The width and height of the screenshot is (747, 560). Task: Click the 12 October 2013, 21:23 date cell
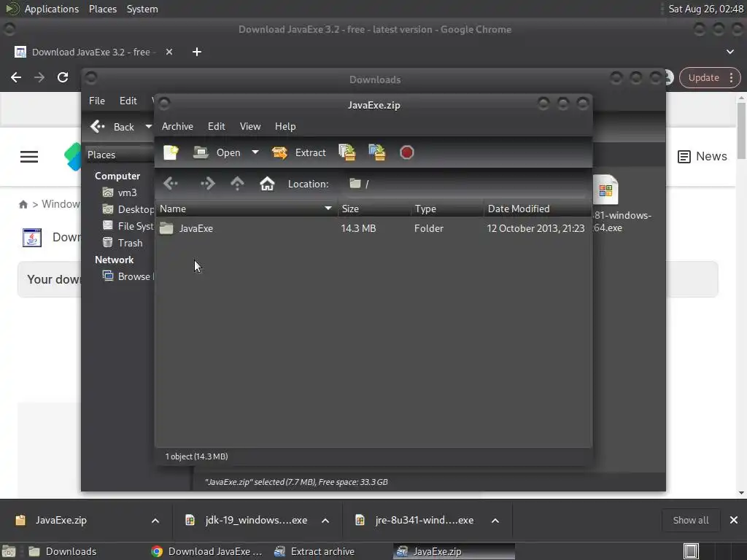[x=535, y=228]
